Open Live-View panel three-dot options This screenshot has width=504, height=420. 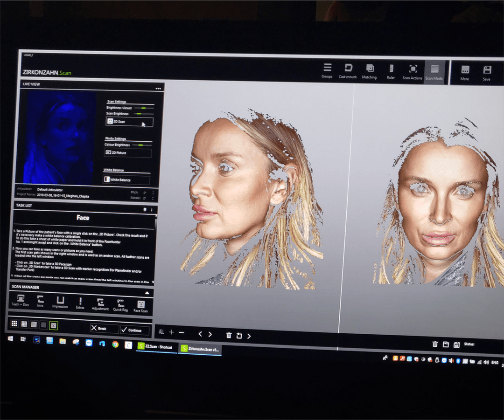[x=158, y=89]
